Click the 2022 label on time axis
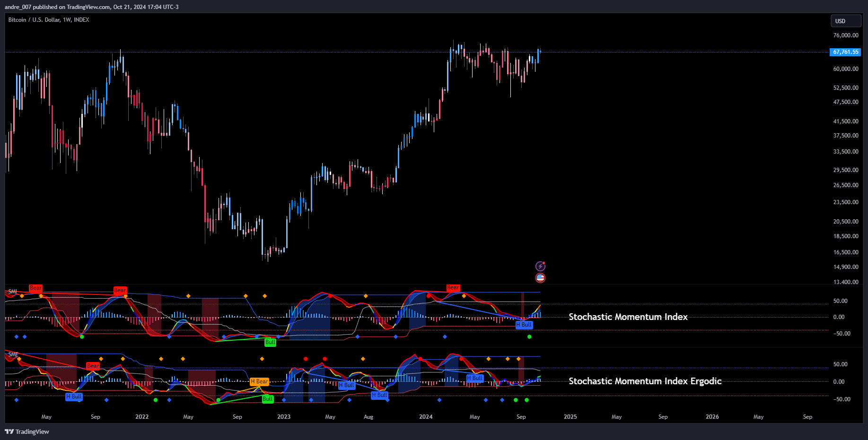Viewport: 868px width, 440px height. [142, 417]
